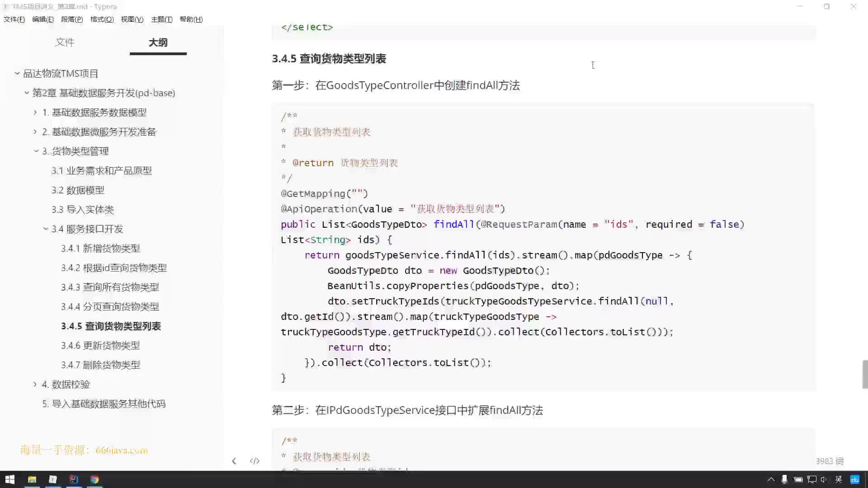The width and height of the screenshot is (868, 488).
Task: Click '}).collect(Collectors.toList());' code line
Action: point(398,362)
